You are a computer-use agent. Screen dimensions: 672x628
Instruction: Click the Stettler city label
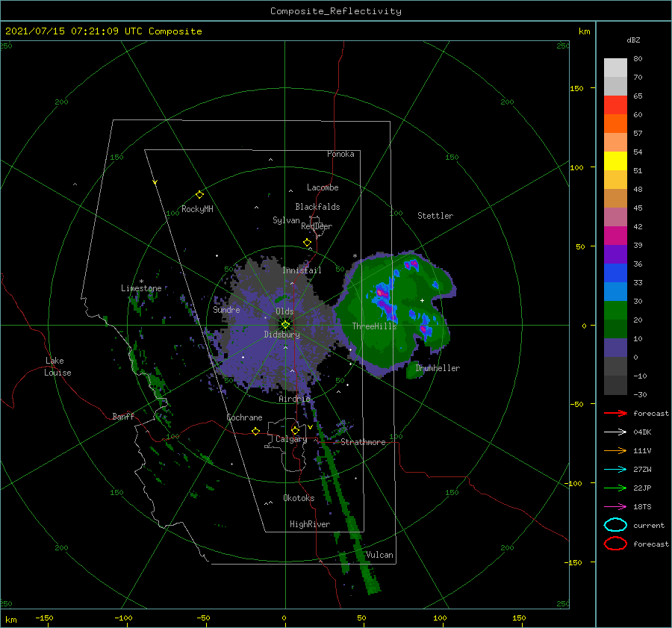435,216
